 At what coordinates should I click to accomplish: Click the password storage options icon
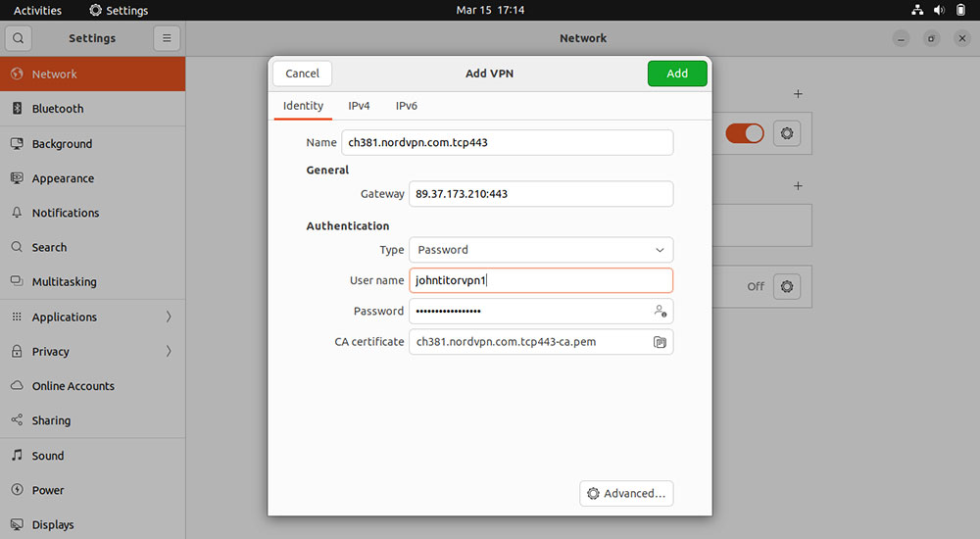pos(660,311)
